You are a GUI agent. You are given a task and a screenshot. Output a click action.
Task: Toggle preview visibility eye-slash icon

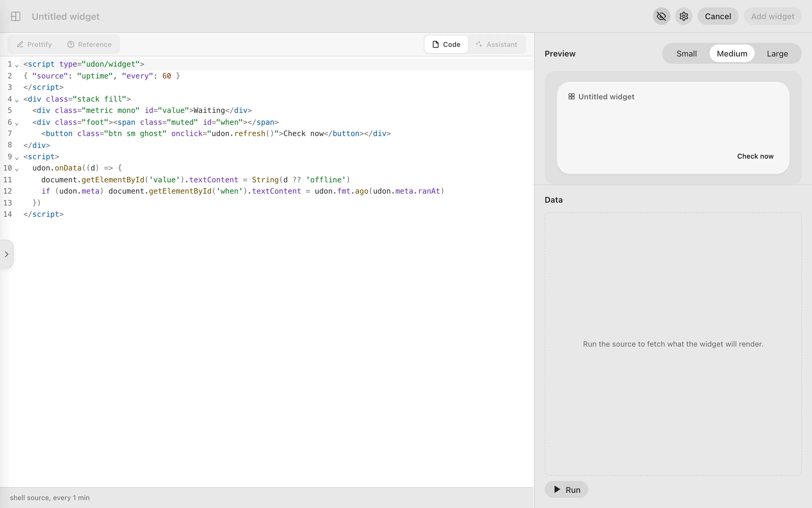click(x=661, y=16)
